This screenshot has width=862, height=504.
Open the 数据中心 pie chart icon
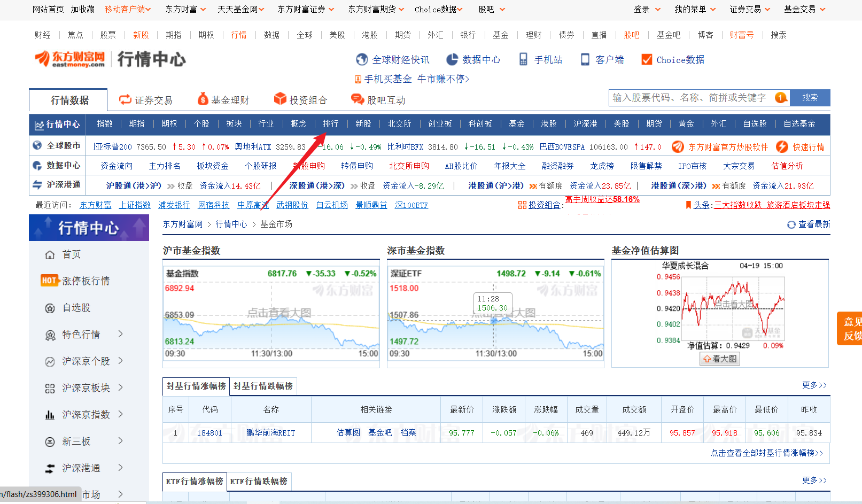452,59
